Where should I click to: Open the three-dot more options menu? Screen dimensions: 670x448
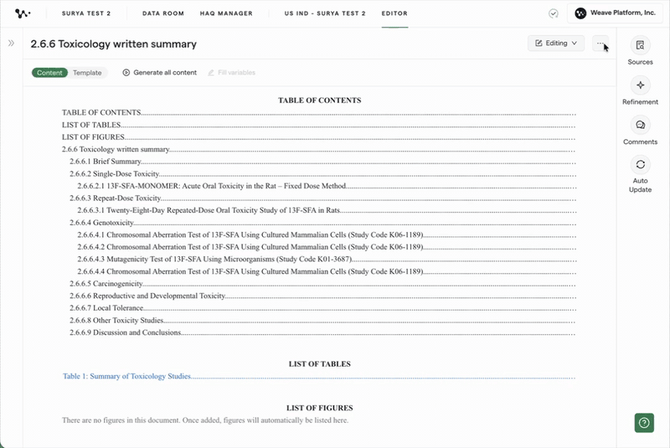(x=600, y=43)
